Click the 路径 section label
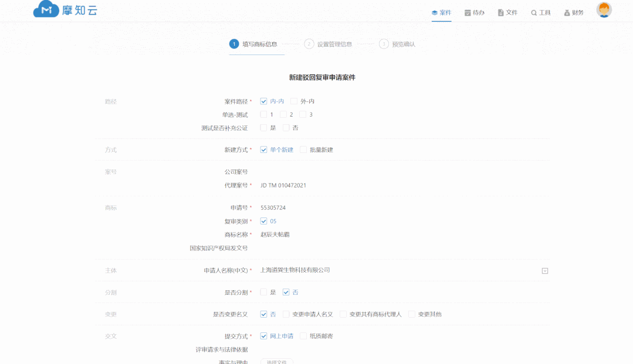This screenshot has height=364, width=633. point(111,101)
